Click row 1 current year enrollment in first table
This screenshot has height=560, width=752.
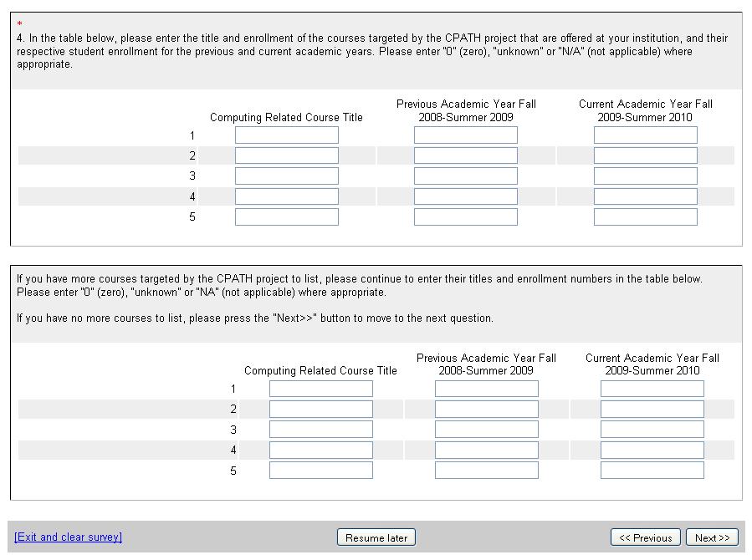tap(645, 135)
